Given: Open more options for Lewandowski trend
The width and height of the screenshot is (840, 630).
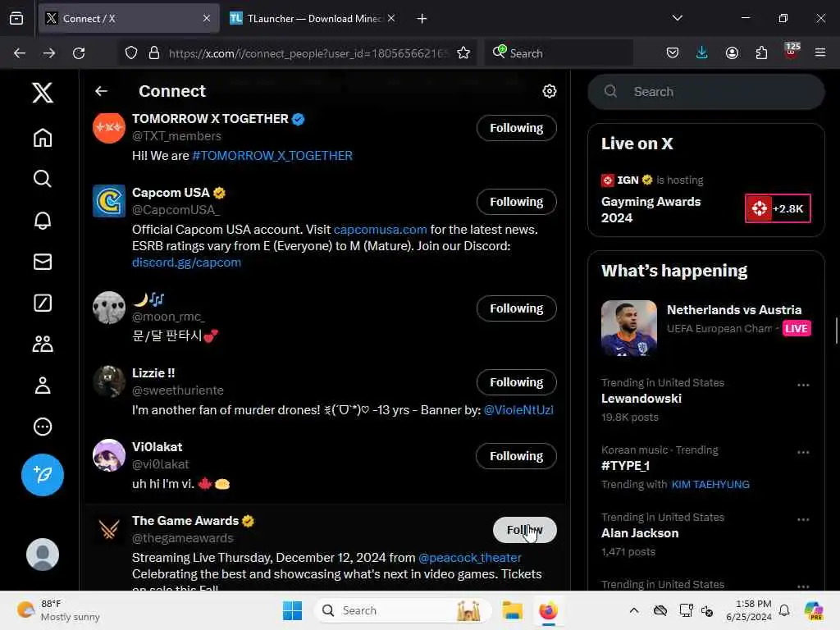Looking at the screenshot, I should 802,385.
